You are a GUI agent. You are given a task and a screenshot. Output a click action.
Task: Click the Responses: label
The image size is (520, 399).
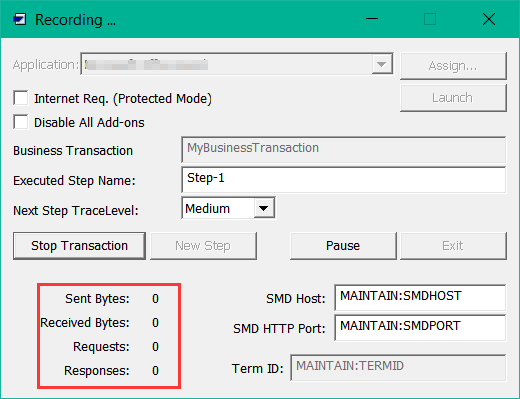pos(97,371)
